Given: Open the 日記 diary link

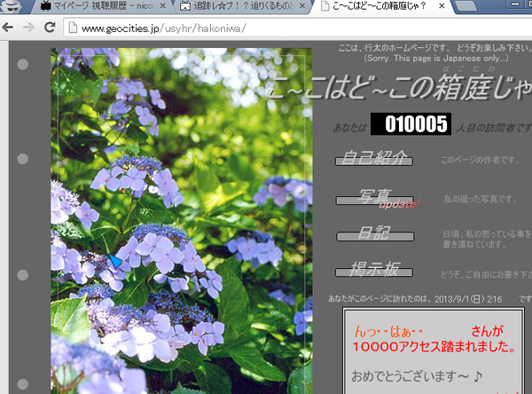Looking at the screenshot, I should tap(375, 233).
